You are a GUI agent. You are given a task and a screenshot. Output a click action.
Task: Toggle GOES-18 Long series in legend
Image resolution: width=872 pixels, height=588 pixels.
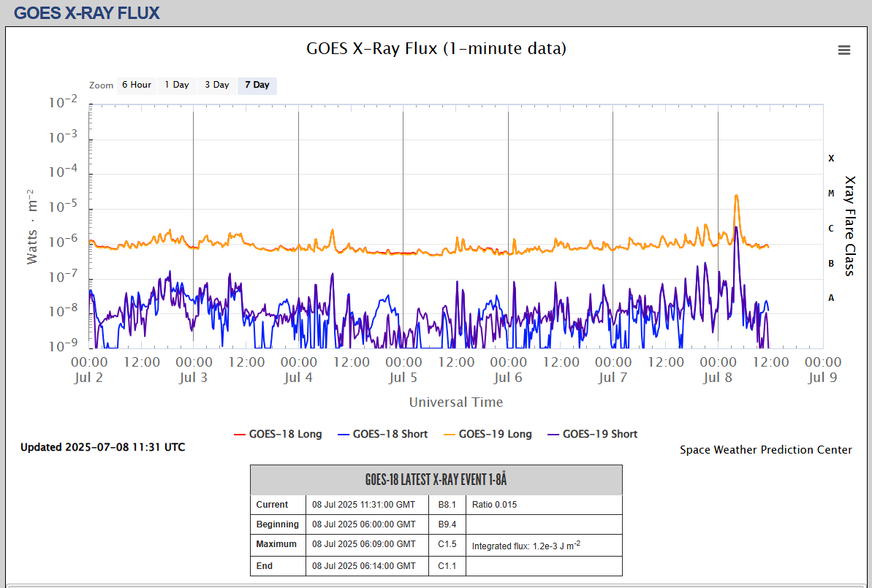278,434
